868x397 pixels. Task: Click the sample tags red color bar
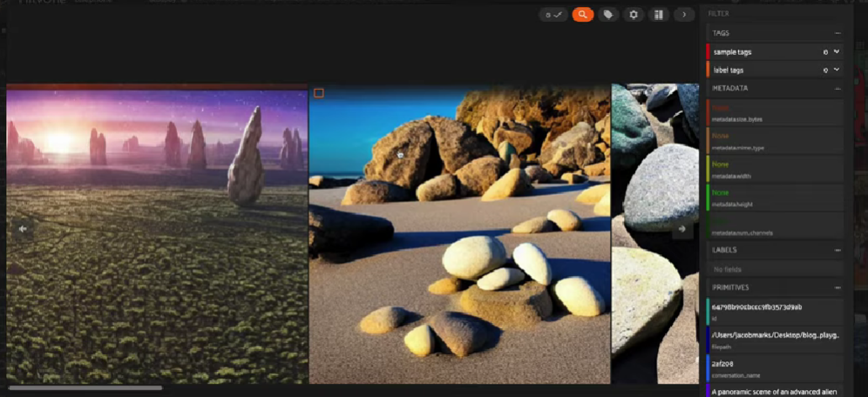point(708,51)
